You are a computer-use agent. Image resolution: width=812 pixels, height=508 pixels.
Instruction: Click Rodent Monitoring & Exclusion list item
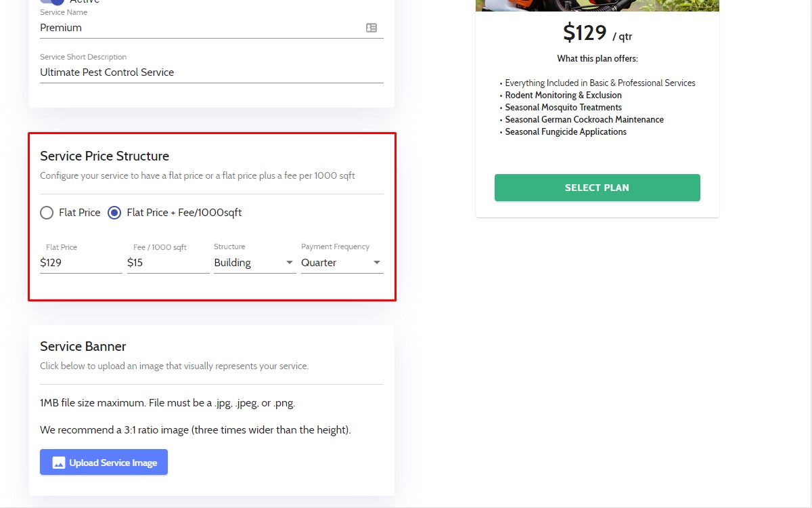click(563, 96)
